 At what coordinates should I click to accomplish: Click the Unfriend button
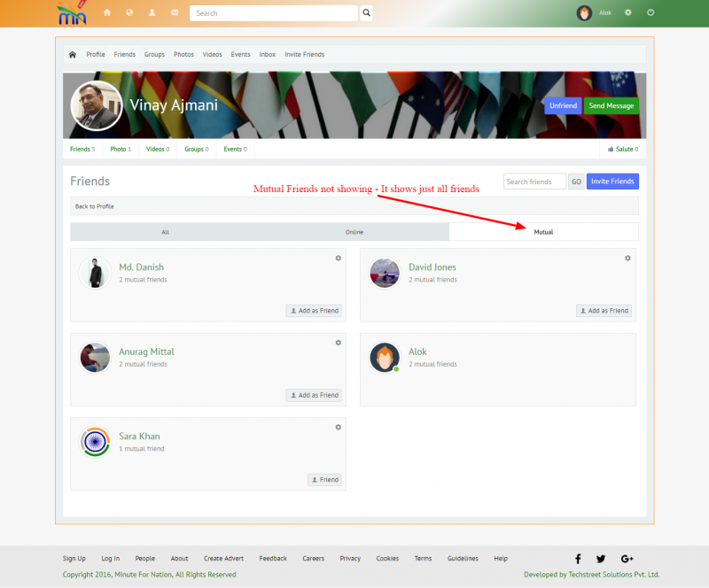click(563, 105)
